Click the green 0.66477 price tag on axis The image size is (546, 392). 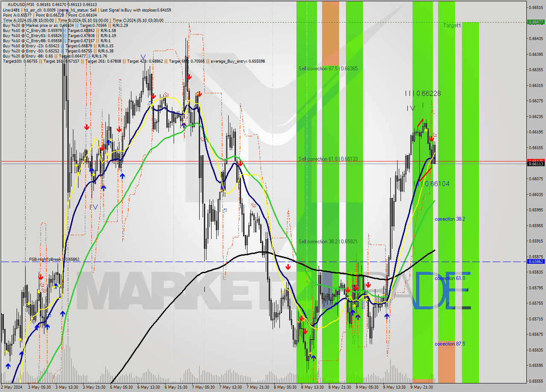(536, 22)
